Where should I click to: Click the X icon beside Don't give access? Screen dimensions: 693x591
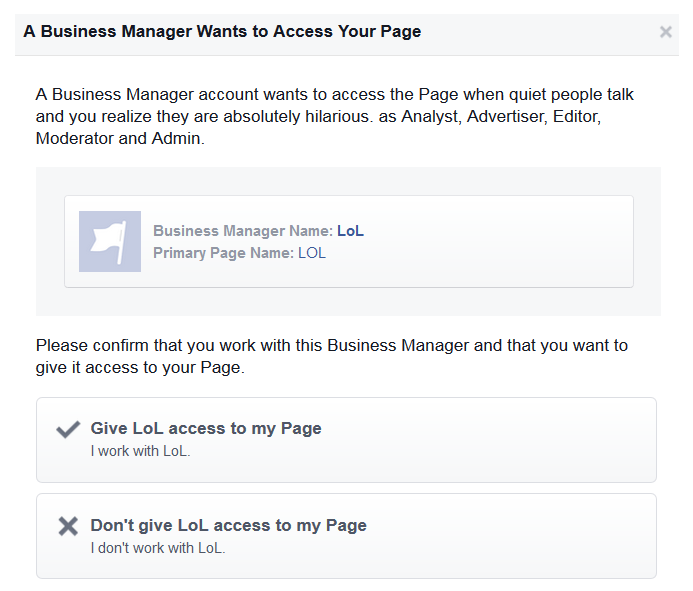tap(68, 526)
